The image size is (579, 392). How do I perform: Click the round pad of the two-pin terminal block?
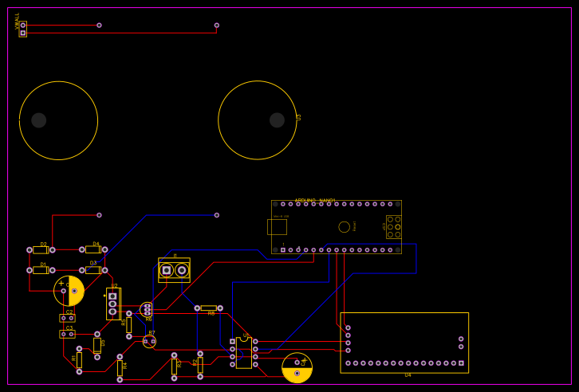pos(182,270)
